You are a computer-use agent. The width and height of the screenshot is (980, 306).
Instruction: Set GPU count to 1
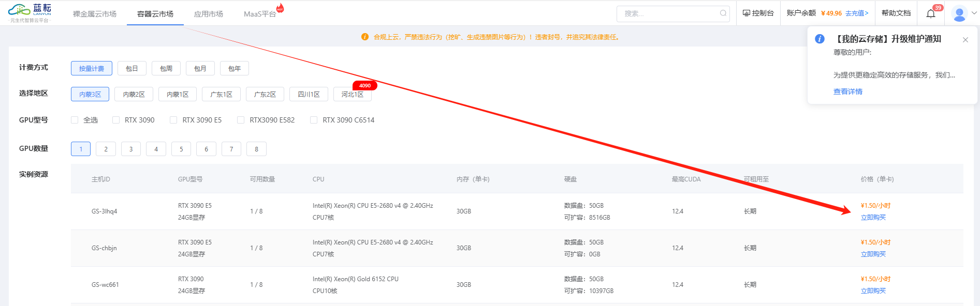coord(81,149)
